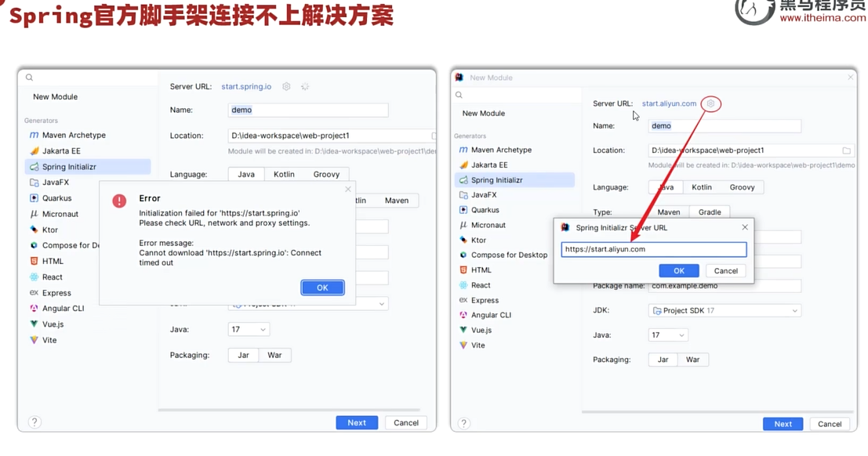Choose Groovy language in left dialog
The width and height of the screenshot is (868, 456).
coord(327,174)
